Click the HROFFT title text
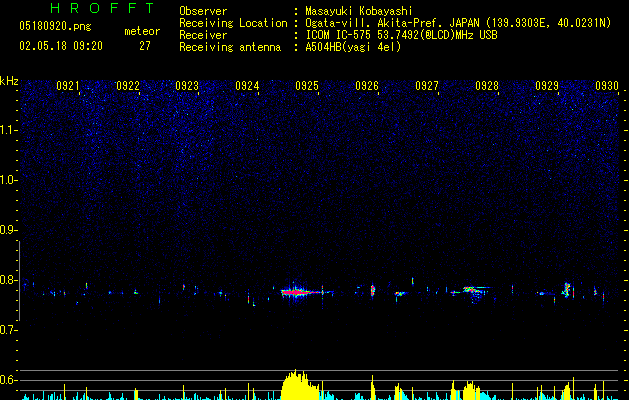Viewport: 629px width, 400px height. (x=103, y=8)
